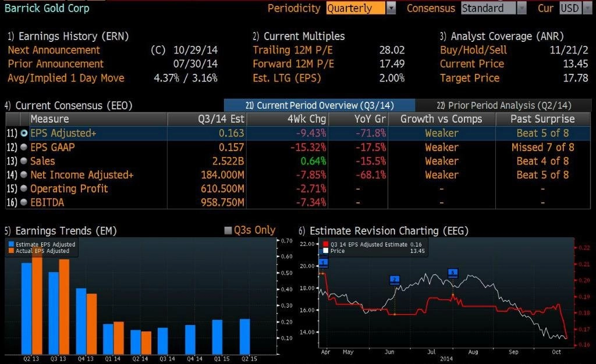Click the green 0.64% Sales change
596x364 pixels.
[313, 161]
